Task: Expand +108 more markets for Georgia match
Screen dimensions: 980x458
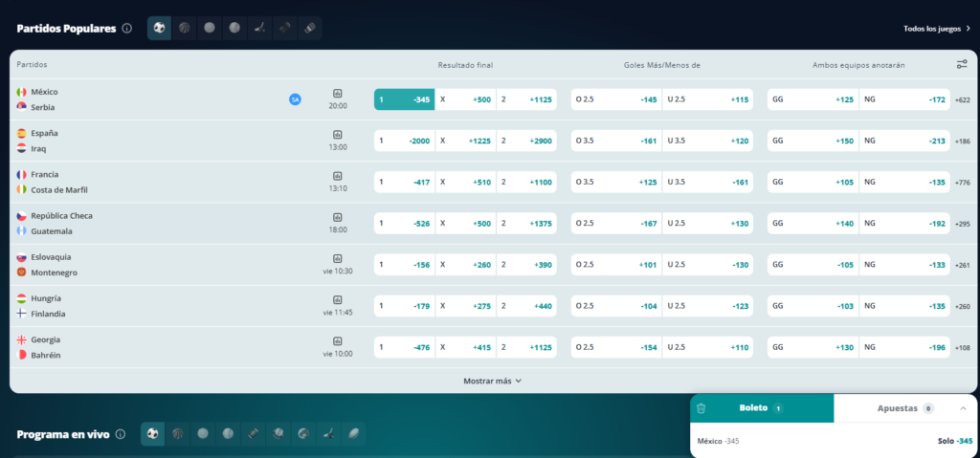Action: pos(963,347)
